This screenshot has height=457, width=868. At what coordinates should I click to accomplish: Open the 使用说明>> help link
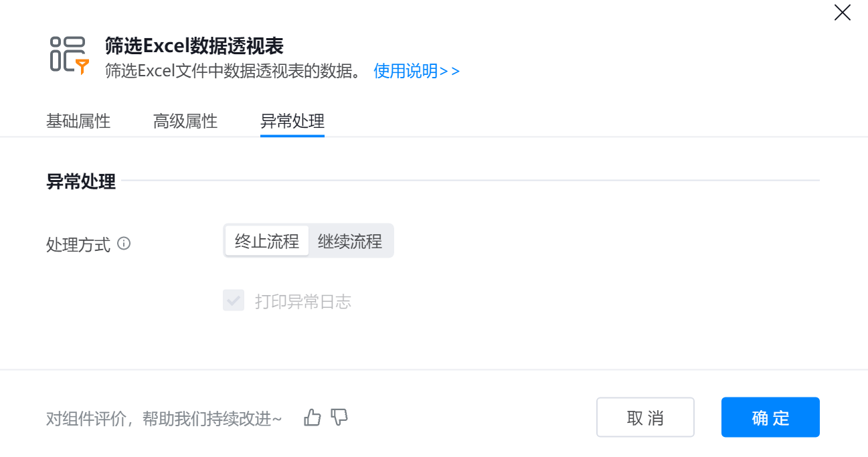pos(416,71)
